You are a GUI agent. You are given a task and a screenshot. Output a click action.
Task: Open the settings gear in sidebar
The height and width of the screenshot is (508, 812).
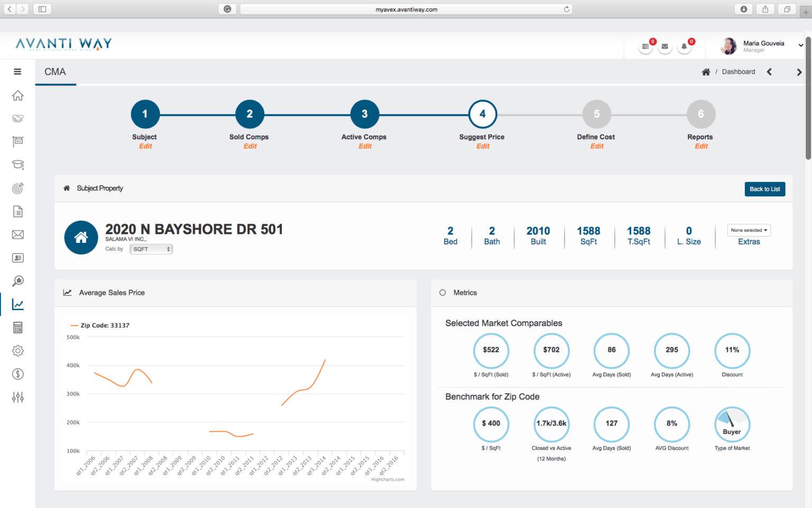(17, 351)
